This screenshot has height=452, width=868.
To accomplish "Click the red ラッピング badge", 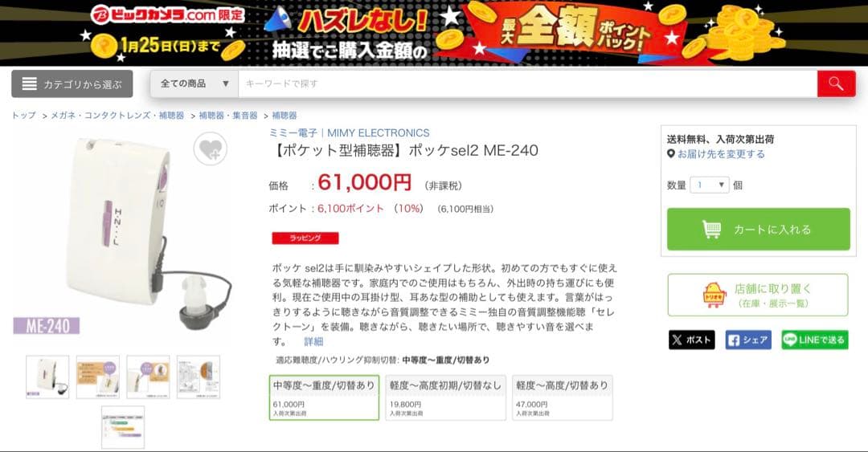I will pyautogui.click(x=305, y=238).
